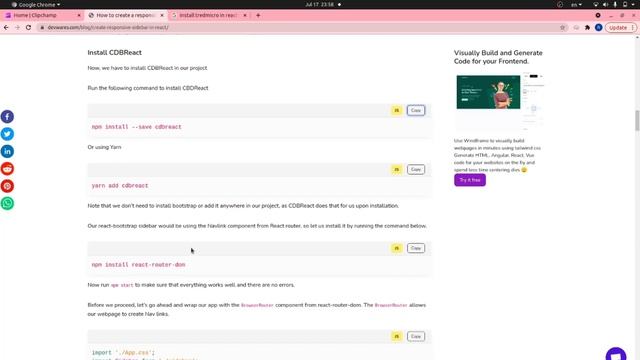Click the JS badge above npm install react-router-dom
Viewport: 640px width, 360px height.
pos(396,248)
